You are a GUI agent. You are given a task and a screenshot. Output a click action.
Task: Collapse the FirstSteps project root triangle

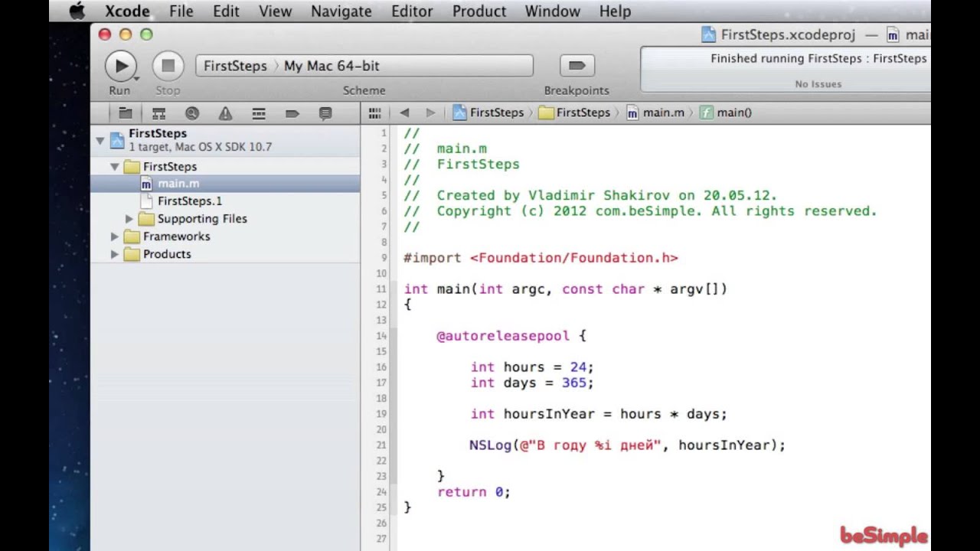[100, 140]
